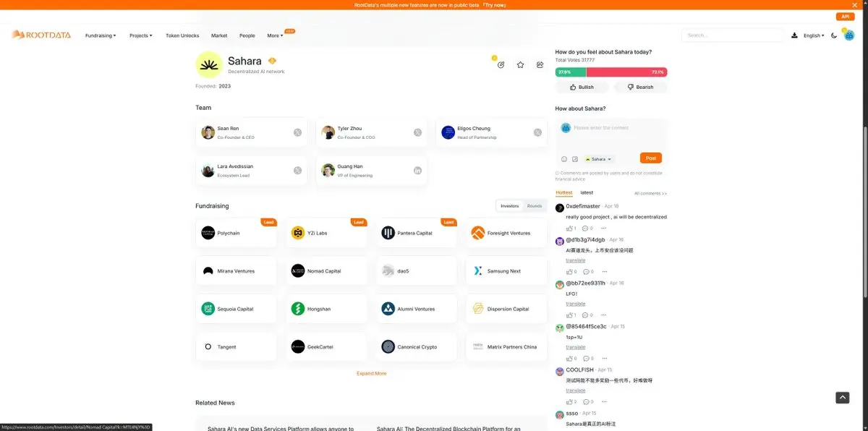Star Sahara as a favorite
Viewport: 868px width, 431px height.
tap(520, 64)
